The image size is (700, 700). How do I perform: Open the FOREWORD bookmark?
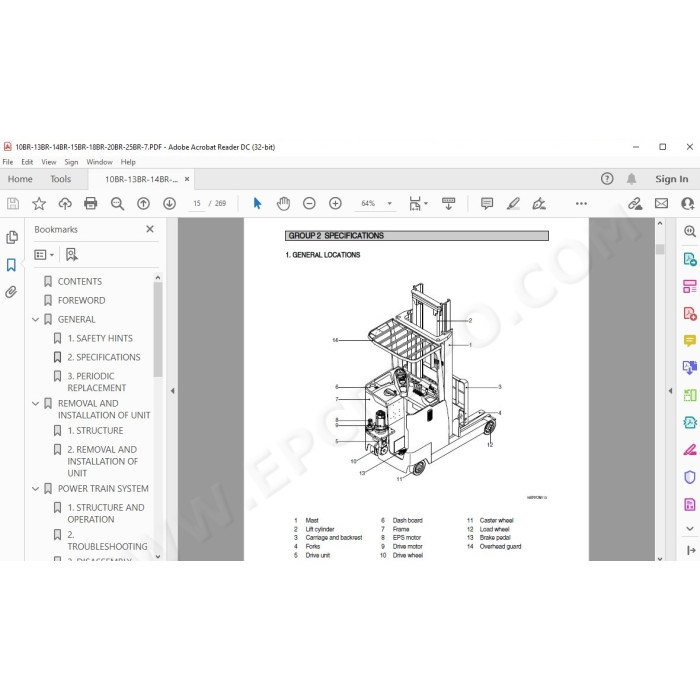(81, 300)
